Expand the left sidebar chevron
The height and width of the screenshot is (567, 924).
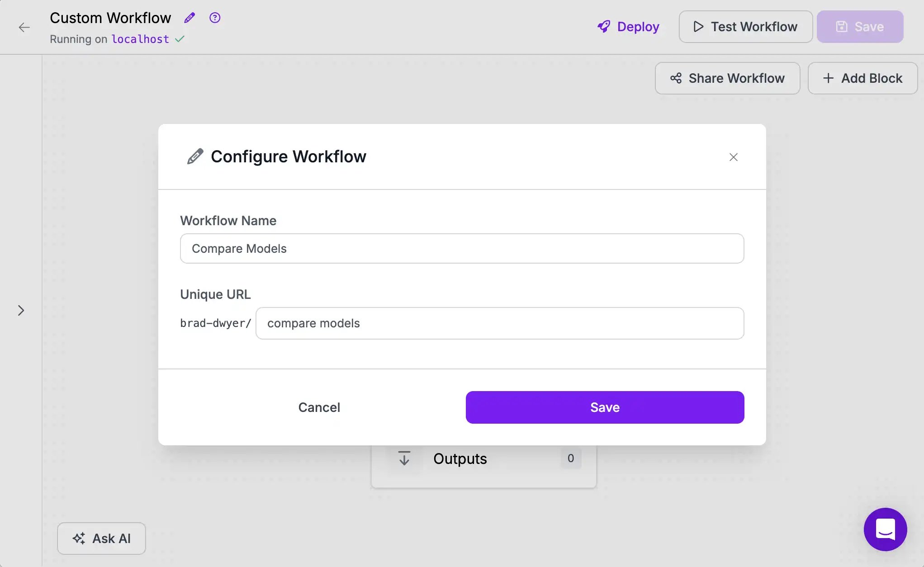(x=21, y=310)
